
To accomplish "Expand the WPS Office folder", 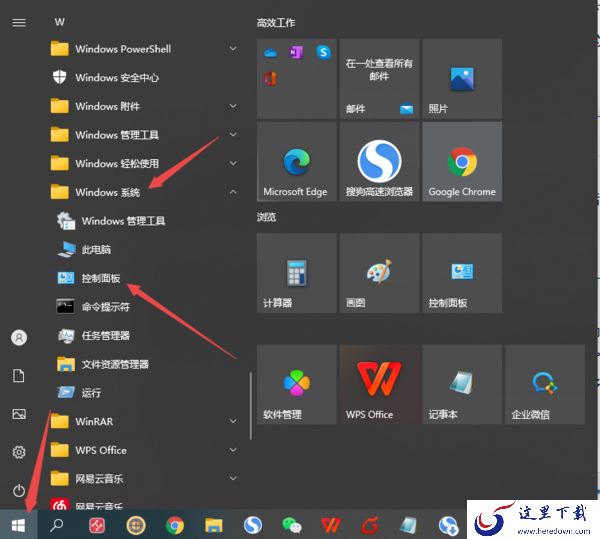I will (x=233, y=450).
